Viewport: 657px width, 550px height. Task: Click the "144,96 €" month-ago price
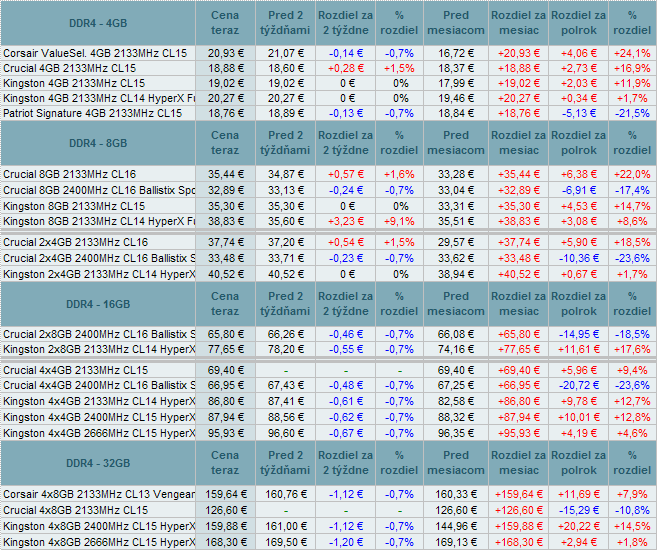pos(456,526)
